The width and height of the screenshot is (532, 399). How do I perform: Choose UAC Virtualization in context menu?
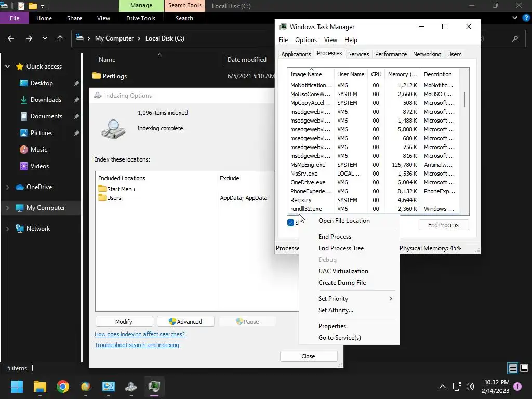click(343, 271)
